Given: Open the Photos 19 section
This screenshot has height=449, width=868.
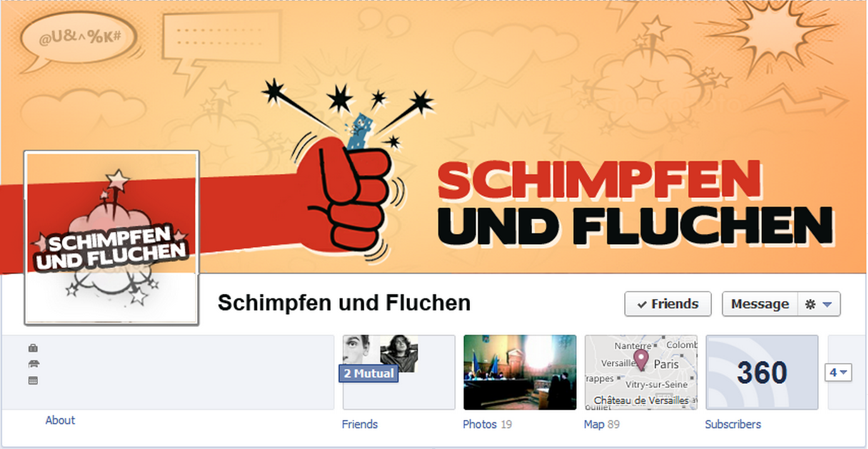Looking at the screenshot, I should [x=487, y=424].
